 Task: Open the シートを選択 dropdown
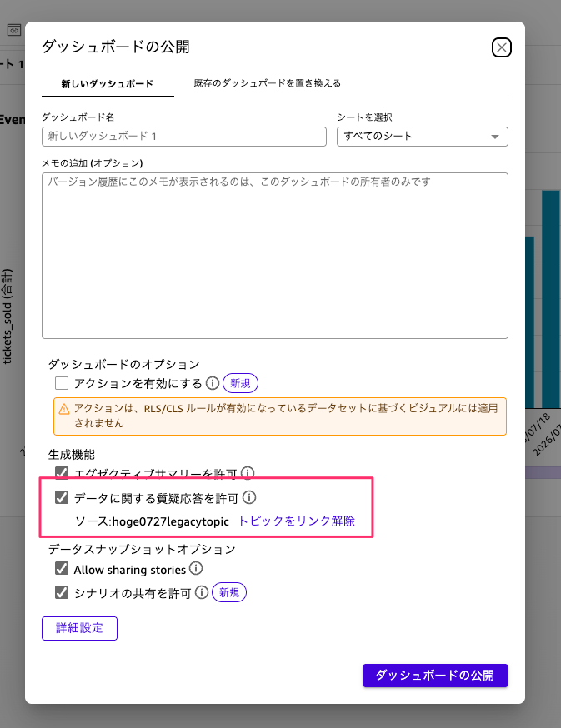coord(423,137)
